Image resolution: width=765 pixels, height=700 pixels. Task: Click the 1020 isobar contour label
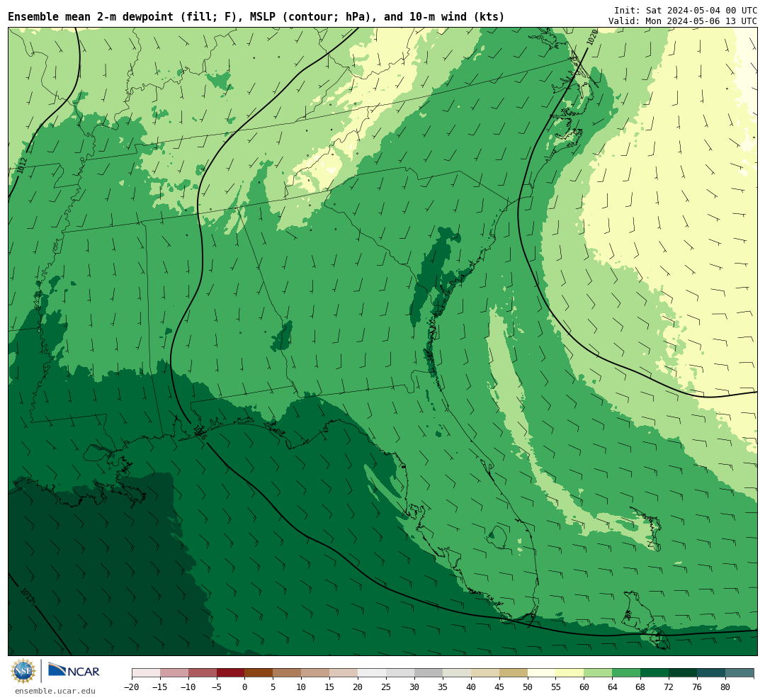[x=591, y=37]
